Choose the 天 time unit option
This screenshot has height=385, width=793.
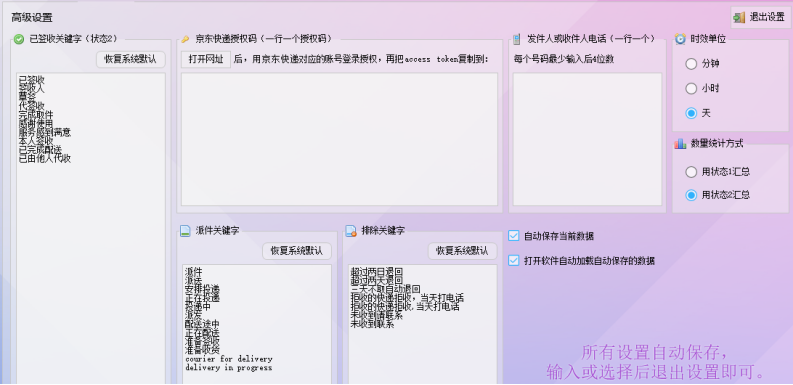point(691,113)
